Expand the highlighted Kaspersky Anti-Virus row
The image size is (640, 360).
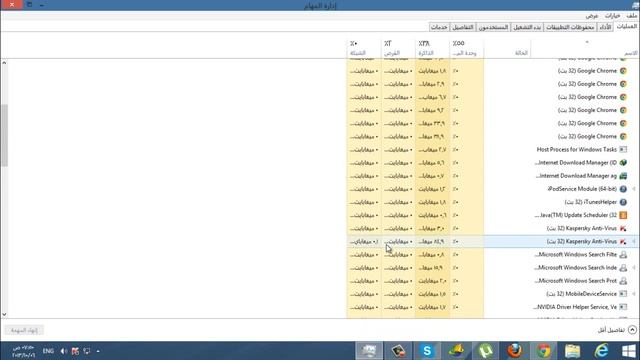click(634, 242)
